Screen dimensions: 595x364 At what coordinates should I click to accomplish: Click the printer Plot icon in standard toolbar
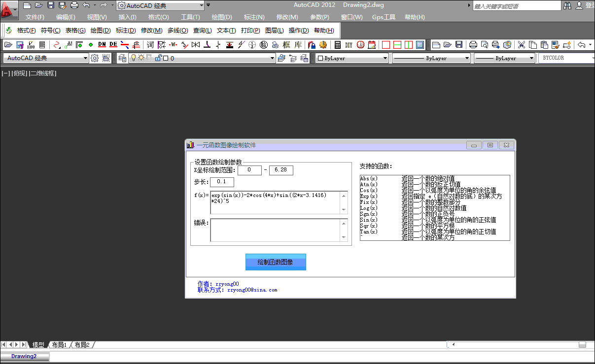(x=473, y=45)
